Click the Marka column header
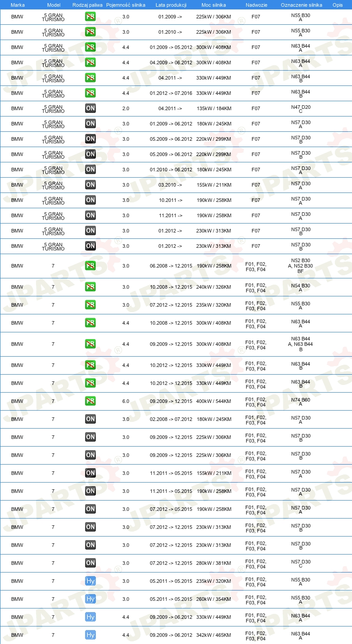This screenshot has height=644, width=352. point(18,5)
